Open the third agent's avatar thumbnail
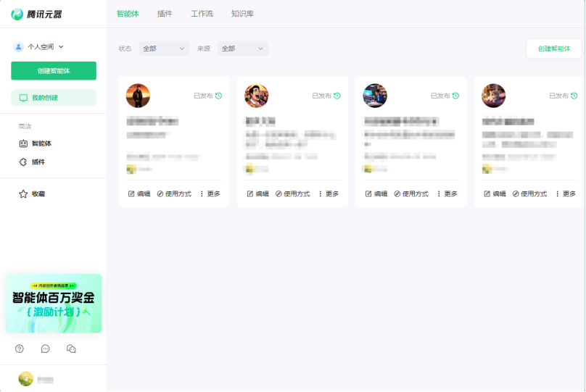This screenshot has height=392, width=586. [375, 96]
